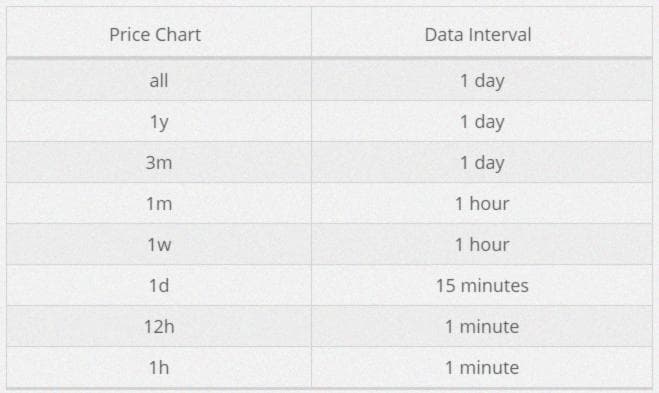Click the '1 day' interval in 3m row
The height and width of the screenshot is (393, 659).
482,162
